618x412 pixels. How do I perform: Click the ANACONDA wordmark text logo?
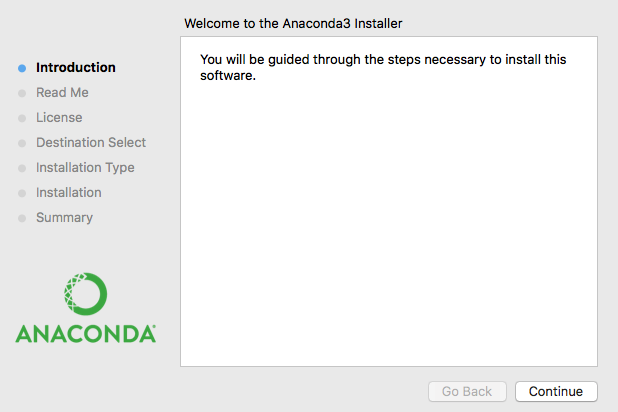coord(86,334)
